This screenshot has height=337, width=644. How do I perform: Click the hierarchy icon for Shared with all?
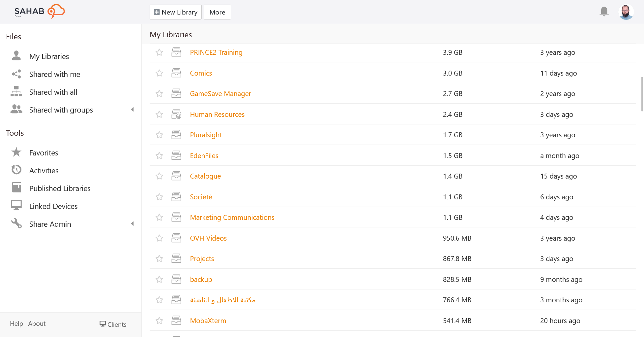pyautogui.click(x=16, y=91)
